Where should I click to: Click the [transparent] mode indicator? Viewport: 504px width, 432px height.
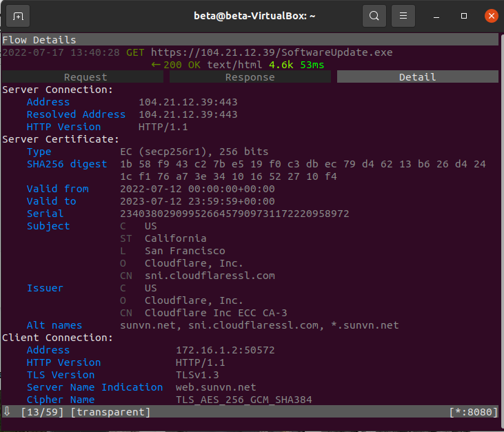click(110, 412)
